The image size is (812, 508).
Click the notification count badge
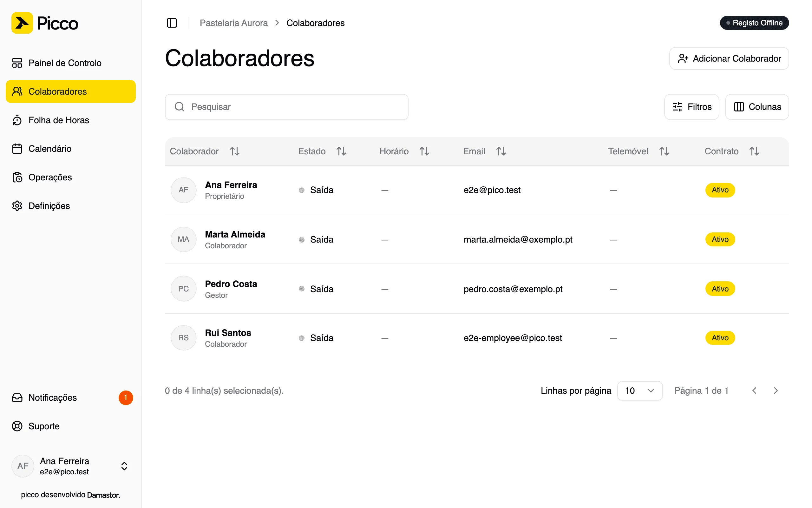pyautogui.click(x=126, y=398)
